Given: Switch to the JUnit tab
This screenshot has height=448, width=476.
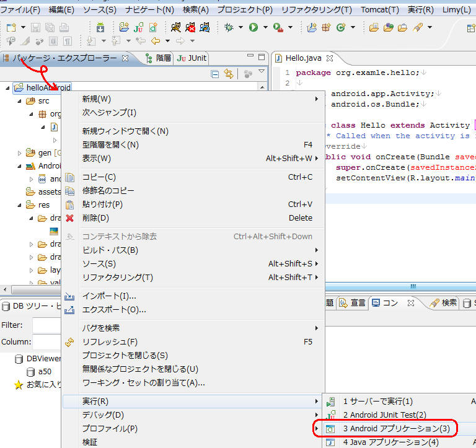Looking at the screenshot, I should [192, 58].
